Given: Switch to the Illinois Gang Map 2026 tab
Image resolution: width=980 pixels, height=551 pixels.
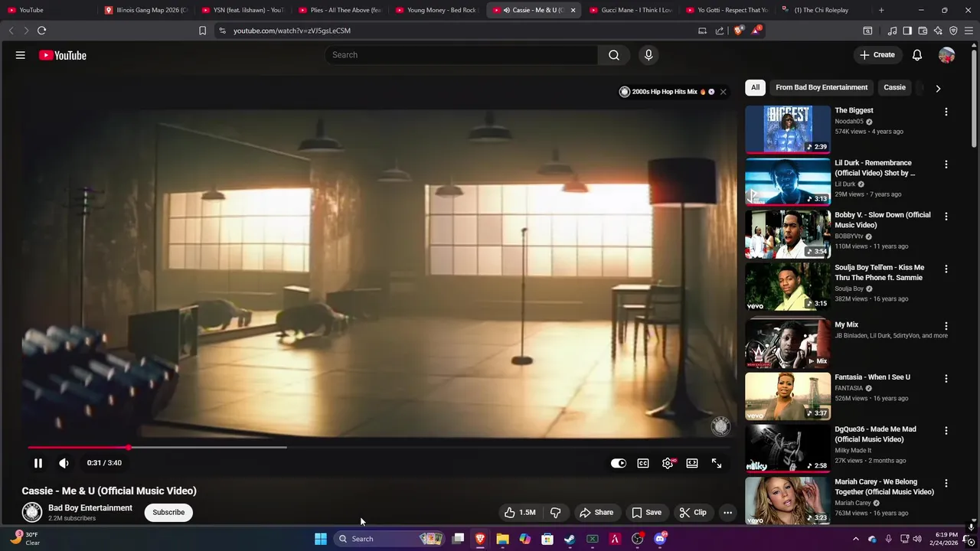Looking at the screenshot, I should 147,10.
